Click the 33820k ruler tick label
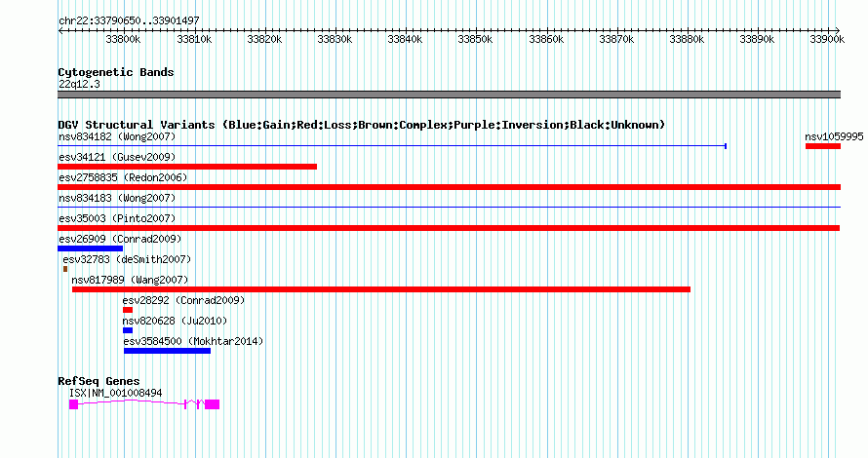 point(264,39)
